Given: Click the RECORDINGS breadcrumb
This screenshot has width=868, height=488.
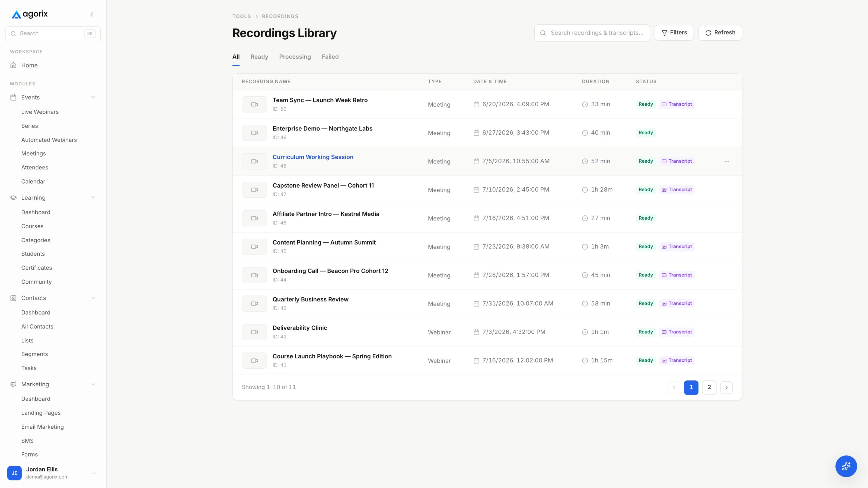Looking at the screenshot, I should [x=280, y=16].
